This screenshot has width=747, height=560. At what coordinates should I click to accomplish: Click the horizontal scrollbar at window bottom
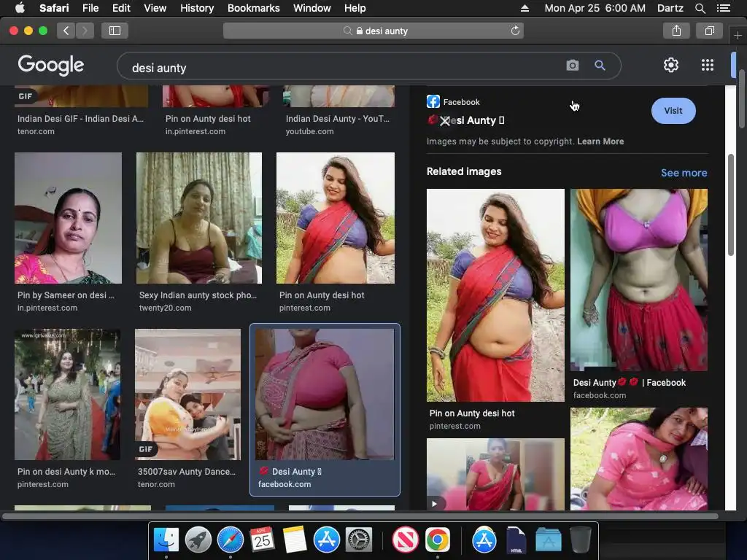pyautogui.click(x=360, y=516)
